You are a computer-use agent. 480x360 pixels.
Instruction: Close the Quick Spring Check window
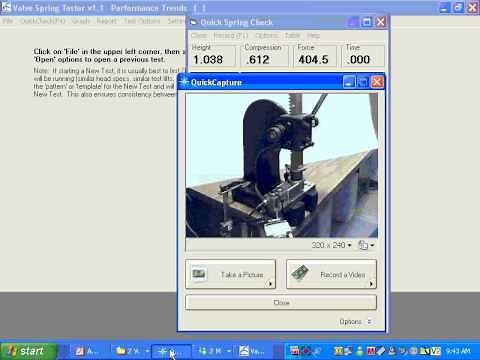pos(381,22)
